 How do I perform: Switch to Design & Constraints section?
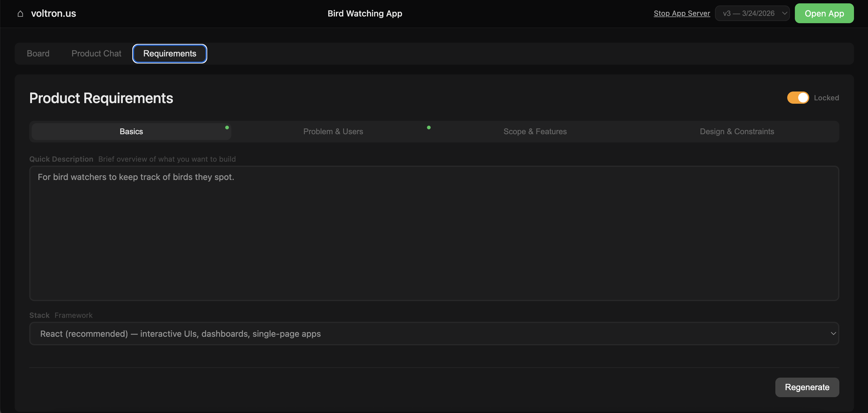click(737, 131)
